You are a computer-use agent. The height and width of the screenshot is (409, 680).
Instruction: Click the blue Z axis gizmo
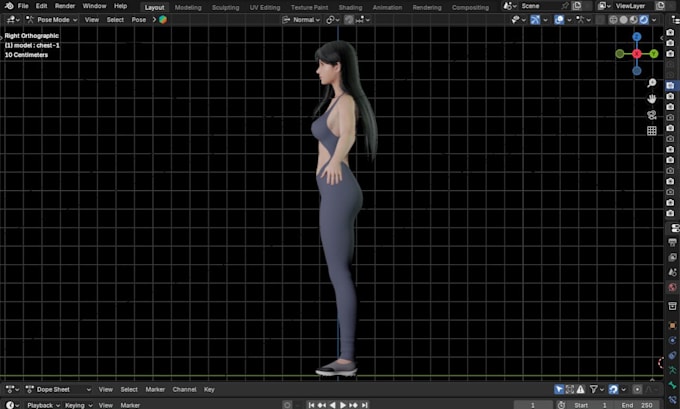(637, 37)
